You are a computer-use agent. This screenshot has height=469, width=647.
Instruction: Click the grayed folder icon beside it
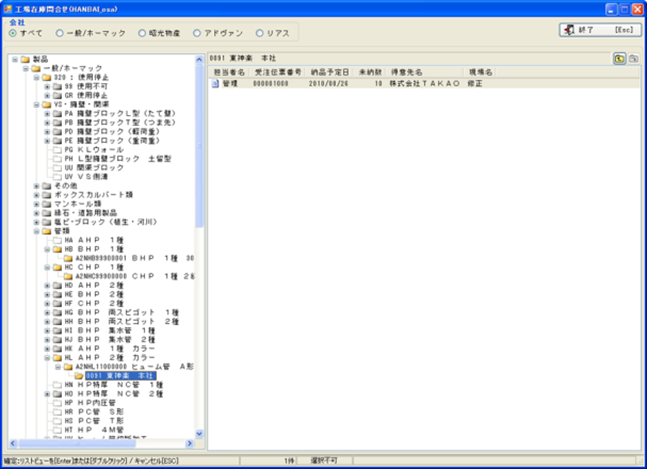point(633,59)
